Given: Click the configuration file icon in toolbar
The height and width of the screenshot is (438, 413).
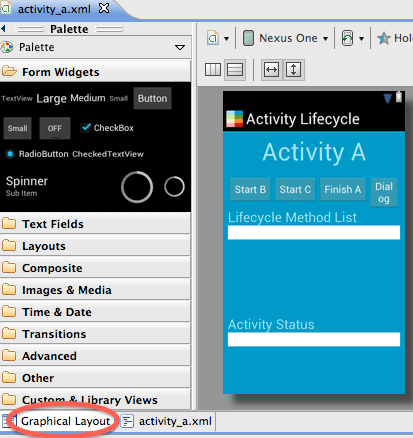Looking at the screenshot, I should [213, 38].
